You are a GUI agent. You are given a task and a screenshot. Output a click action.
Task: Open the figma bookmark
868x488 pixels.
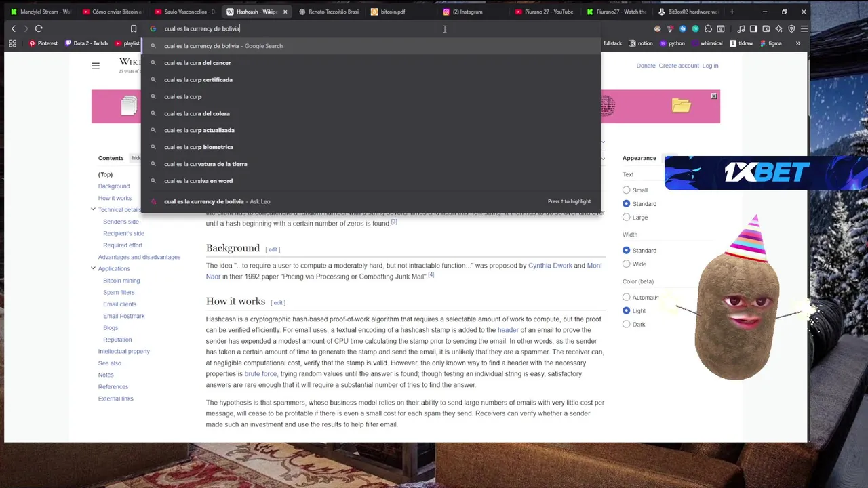point(771,43)
